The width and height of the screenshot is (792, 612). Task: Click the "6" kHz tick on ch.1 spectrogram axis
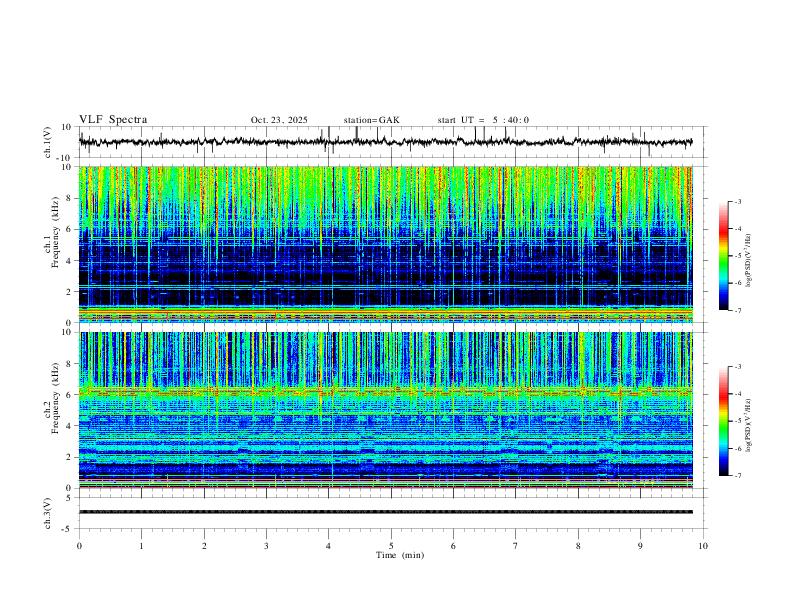[70, 229]
